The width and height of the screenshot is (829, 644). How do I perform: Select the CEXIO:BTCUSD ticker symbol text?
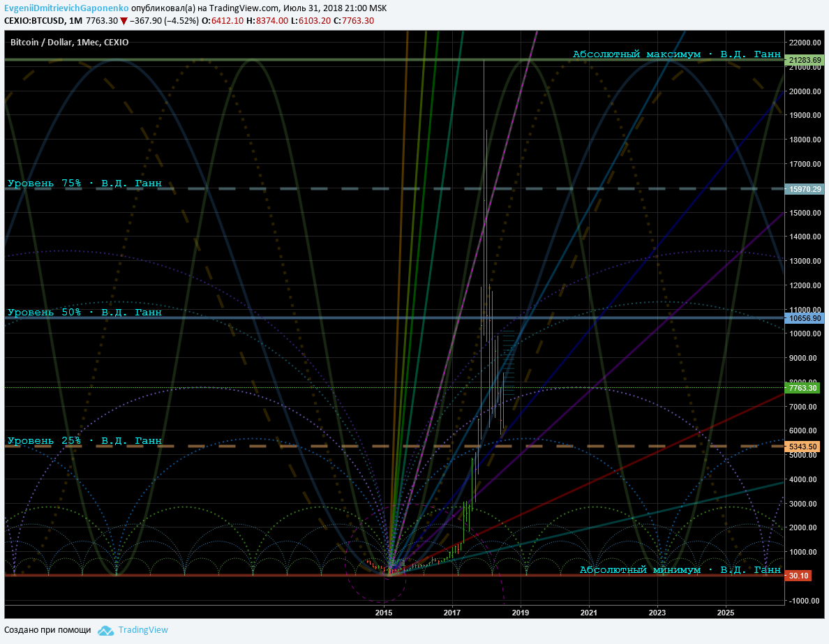pos(34,21)
